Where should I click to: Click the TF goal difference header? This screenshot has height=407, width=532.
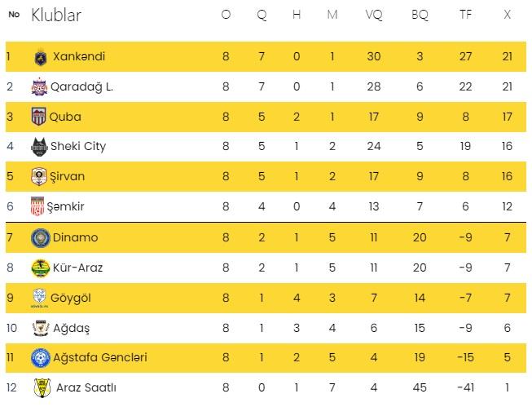pos(465,15)
